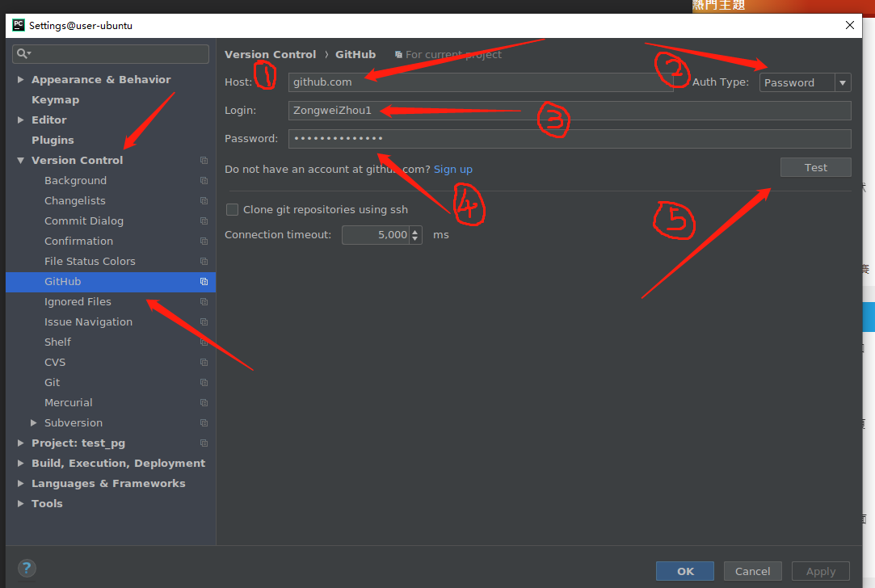Click the PyCharm logo in the title bar
Viewport: 875px width, 588px height.
point(18,25)
